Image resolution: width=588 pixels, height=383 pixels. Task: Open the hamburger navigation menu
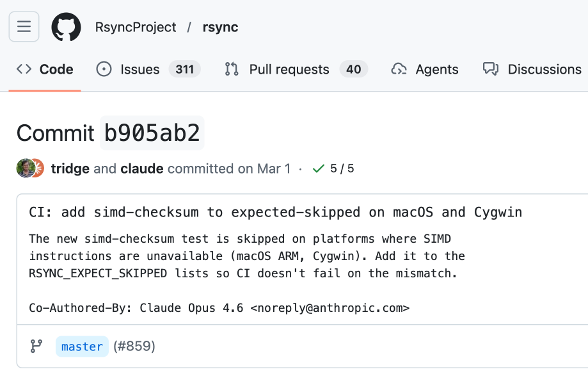pos(24,27)
